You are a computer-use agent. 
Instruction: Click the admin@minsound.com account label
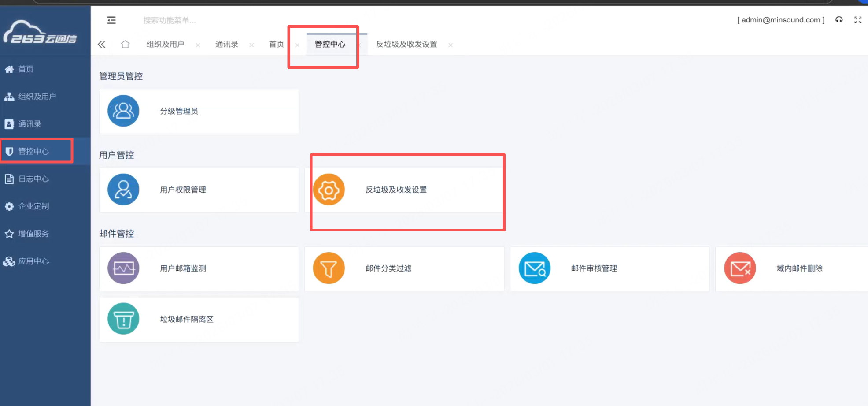tap(781, 20)
